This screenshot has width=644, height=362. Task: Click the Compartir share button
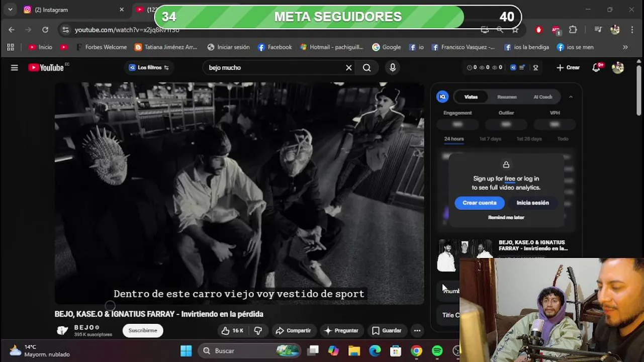coord(293,330)
